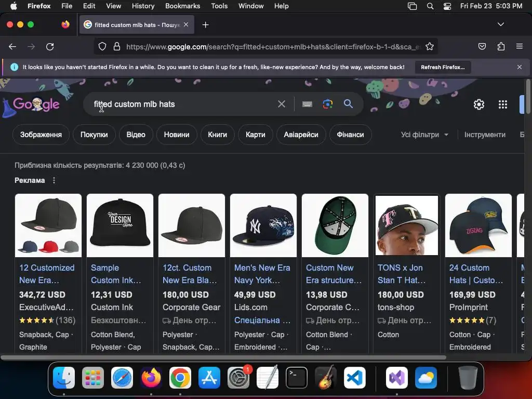Image resolution: width=532 pixels, height=399 pixels.
Task: Open Spotlight search in menu bar
Action: (x=430, y=6)
